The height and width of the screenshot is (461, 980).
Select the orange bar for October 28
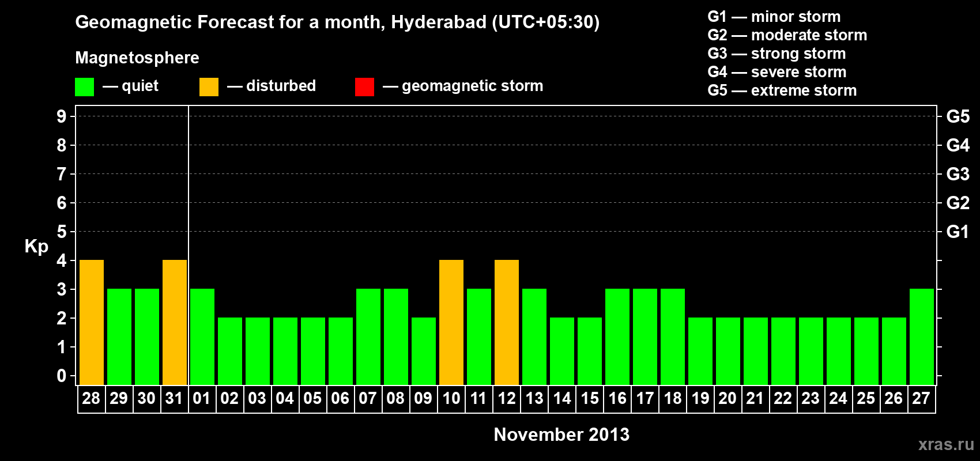92,322
